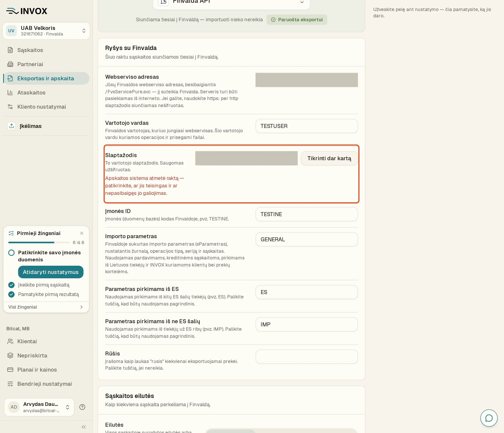Click the Webserviso adresas field
Screen dimensions: 504x433
(307, 80)
